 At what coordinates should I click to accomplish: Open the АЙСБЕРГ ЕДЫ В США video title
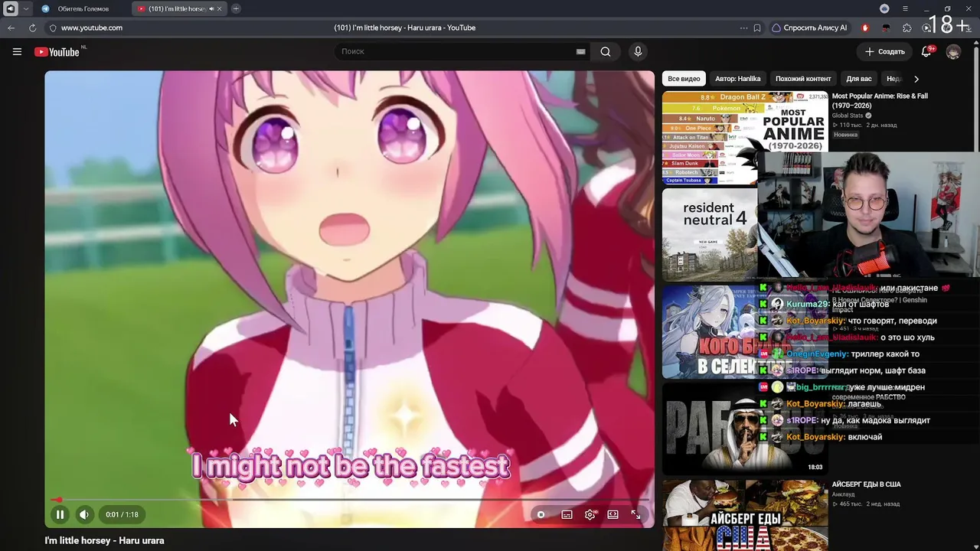(x=867, y=484)
